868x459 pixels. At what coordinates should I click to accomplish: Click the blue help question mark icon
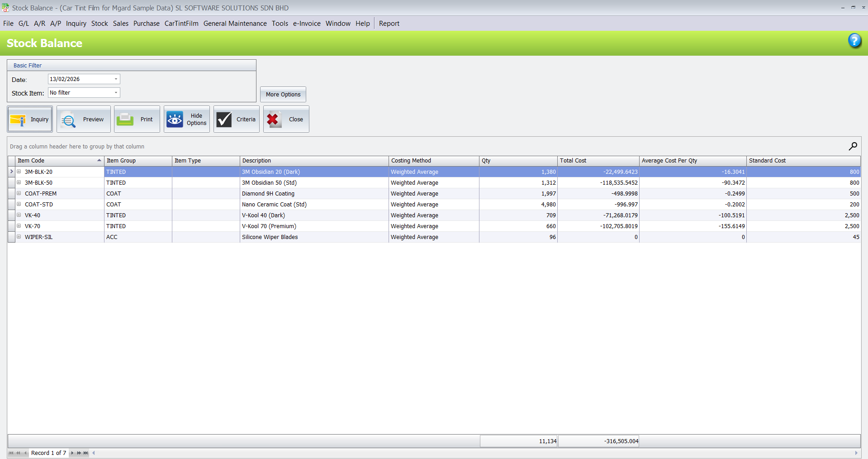pos(854,41)
